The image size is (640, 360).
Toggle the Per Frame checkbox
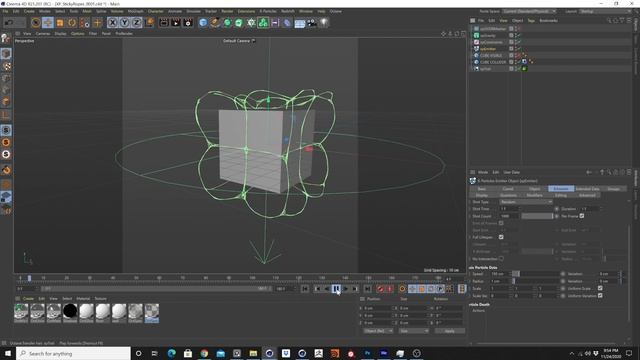(x=582, y=216)
